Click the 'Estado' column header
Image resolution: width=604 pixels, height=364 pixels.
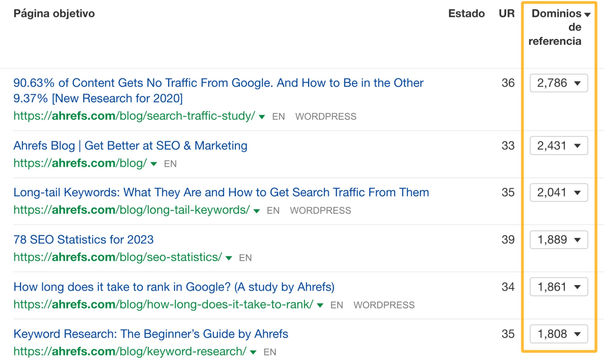(x=466, y=13)
